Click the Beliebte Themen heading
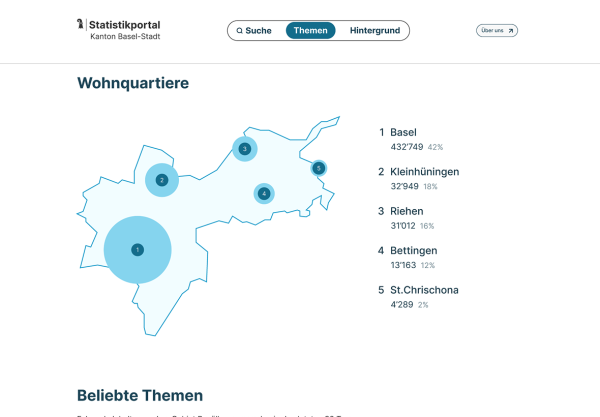 (140, 395)
